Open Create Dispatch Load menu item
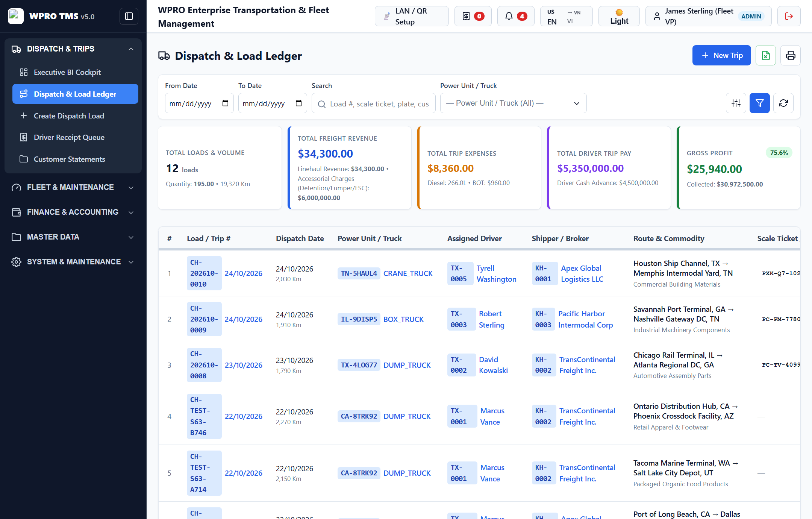 (75, 116)
